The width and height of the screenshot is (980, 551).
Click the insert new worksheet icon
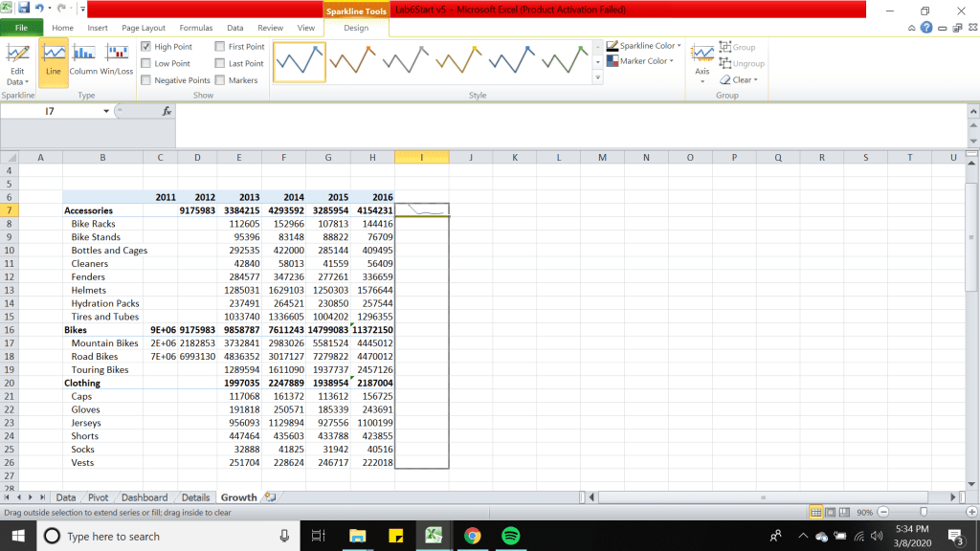[271, 497]
